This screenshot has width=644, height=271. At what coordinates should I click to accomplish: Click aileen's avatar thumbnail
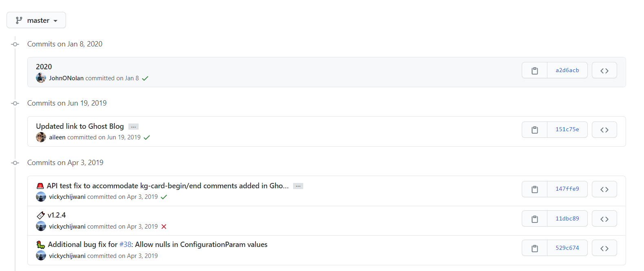41,137
